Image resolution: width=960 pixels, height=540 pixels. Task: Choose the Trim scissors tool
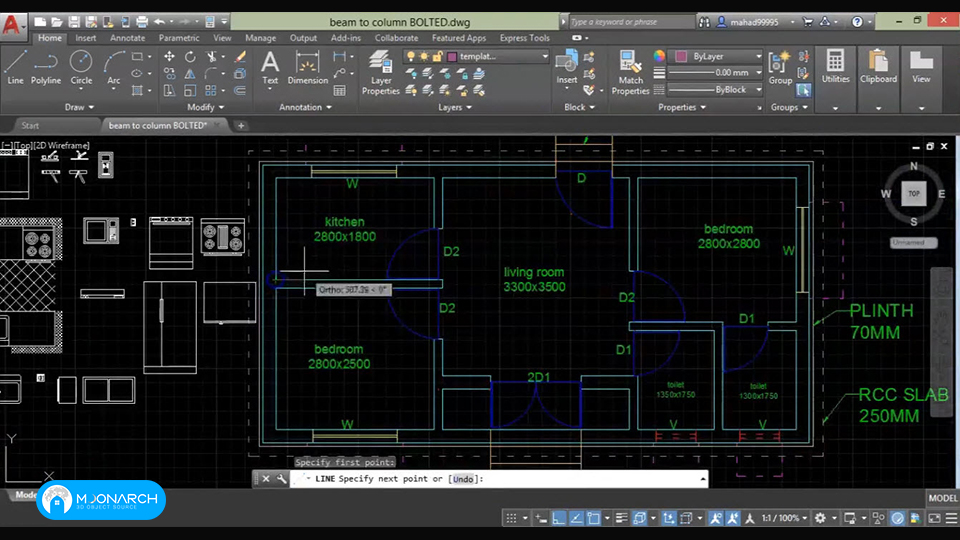click(212, 56)
